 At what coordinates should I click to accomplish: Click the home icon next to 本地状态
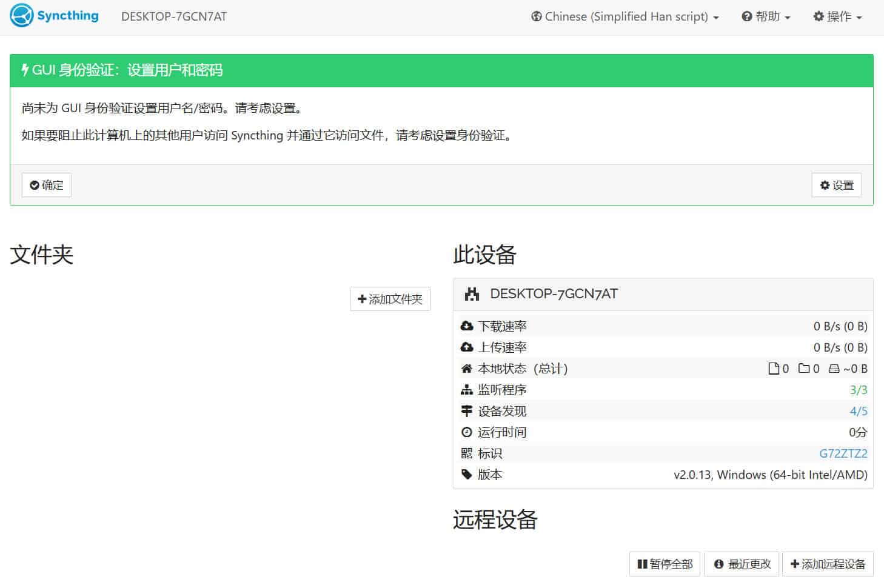click(467, 368)
